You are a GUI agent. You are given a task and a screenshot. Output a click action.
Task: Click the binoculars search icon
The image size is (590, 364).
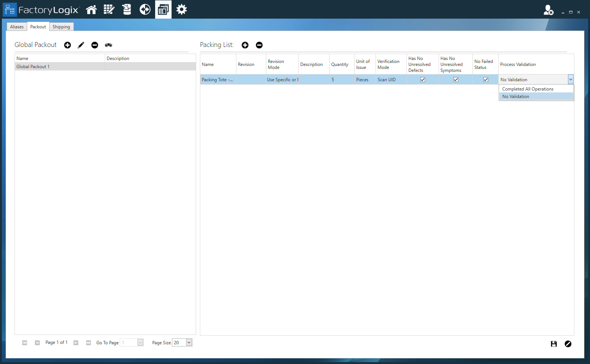click(x=109, y=45)
